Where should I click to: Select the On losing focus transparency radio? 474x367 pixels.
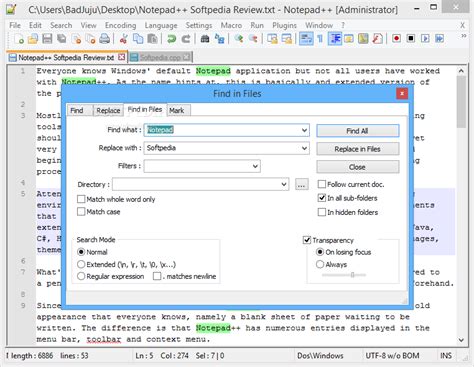pyautogui.click(x=320, y=252)
